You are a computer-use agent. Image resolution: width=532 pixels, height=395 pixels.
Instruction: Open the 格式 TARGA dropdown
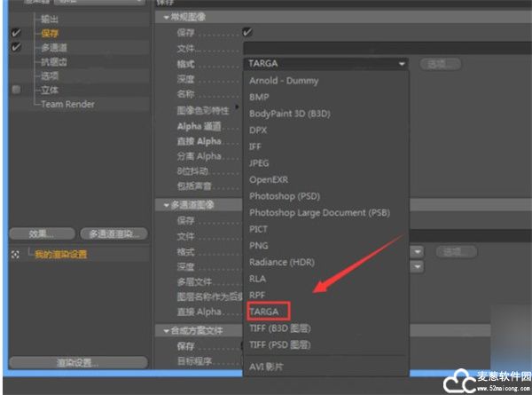[325, 64]
